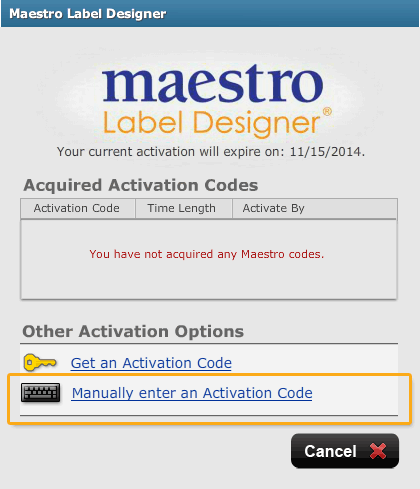
Task: Click the yellow key icon
Action: (40, 362)
